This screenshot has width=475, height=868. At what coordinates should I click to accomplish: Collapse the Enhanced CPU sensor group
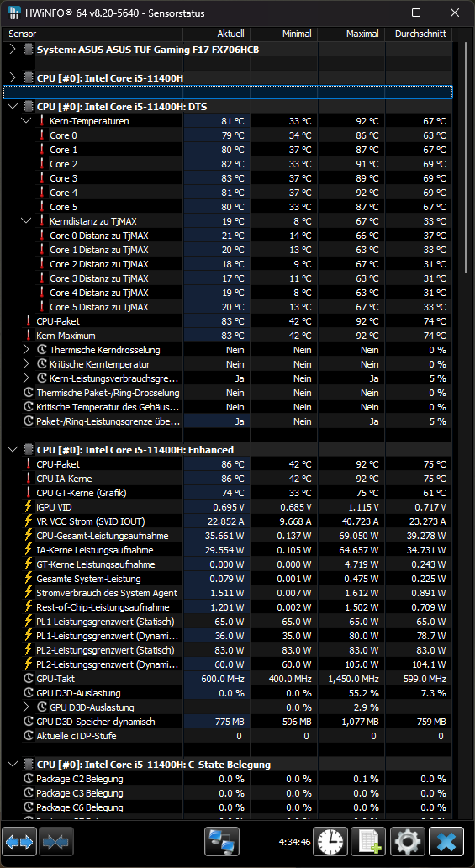coord(13,449)
